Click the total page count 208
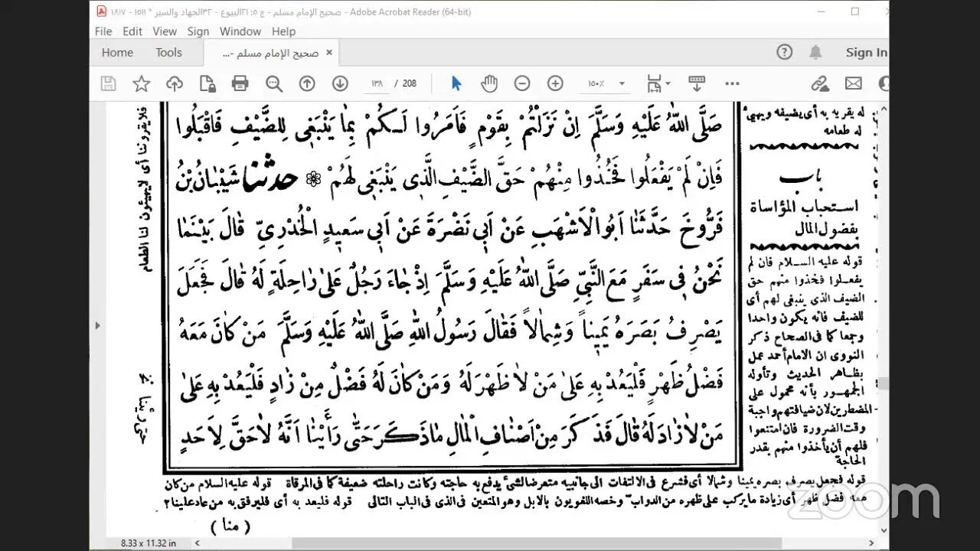980x551 pixels. (410, 83)
